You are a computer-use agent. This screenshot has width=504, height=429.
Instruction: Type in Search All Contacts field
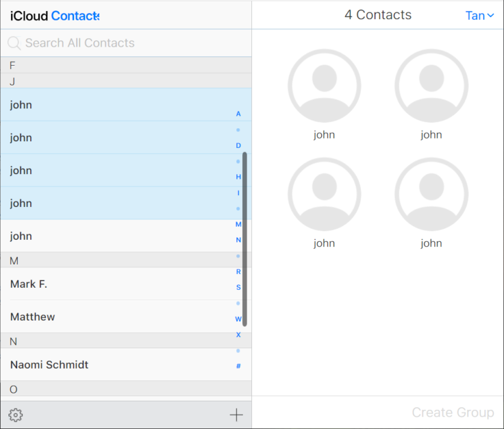(125, 43)
